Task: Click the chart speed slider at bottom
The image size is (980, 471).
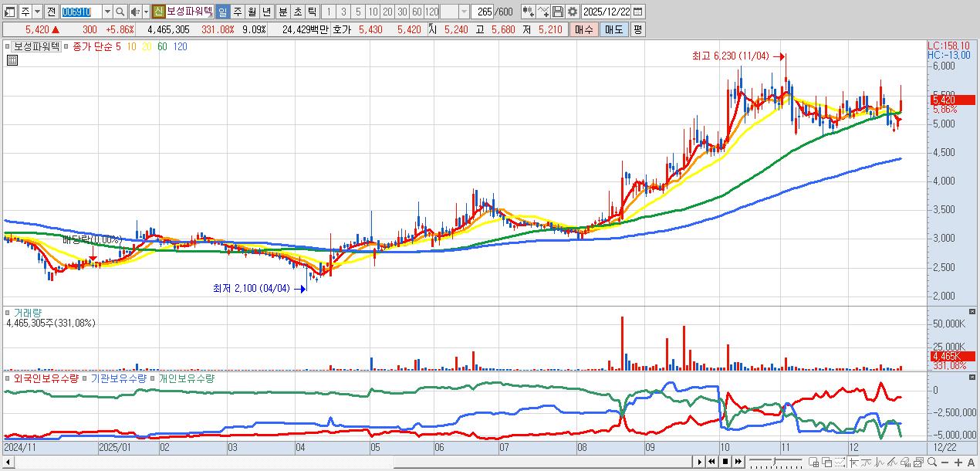Action: point(776,462)
